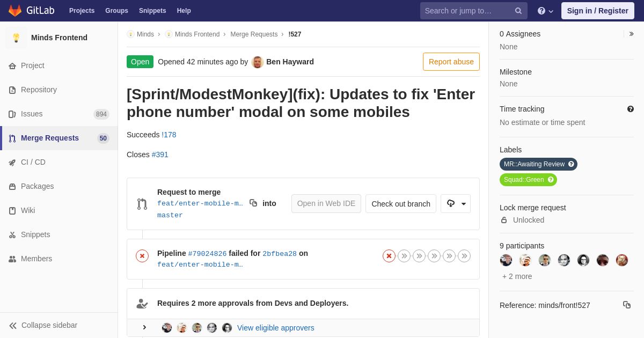The image size is (644, 338).
Task: Go to Merge Requests breadcrumb
Action: click(x=254, y=34)
